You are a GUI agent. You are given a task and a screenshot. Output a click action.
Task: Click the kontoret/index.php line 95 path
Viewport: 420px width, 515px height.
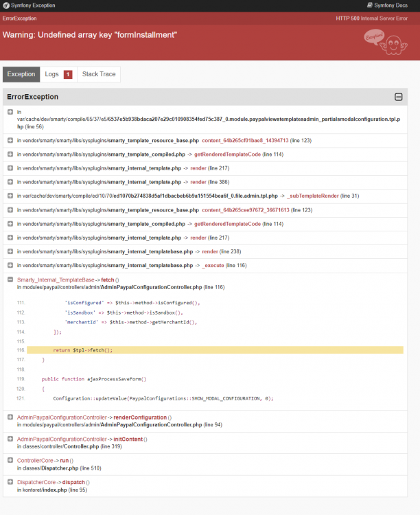[x=52, y=490]
